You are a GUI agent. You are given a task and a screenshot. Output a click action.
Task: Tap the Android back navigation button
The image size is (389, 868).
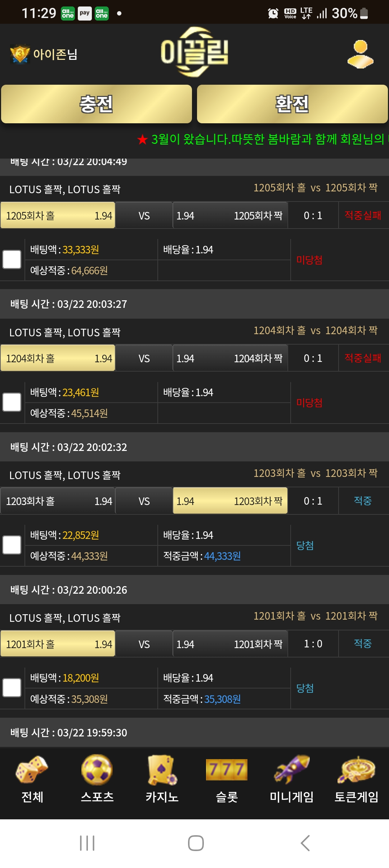[305, 843]
